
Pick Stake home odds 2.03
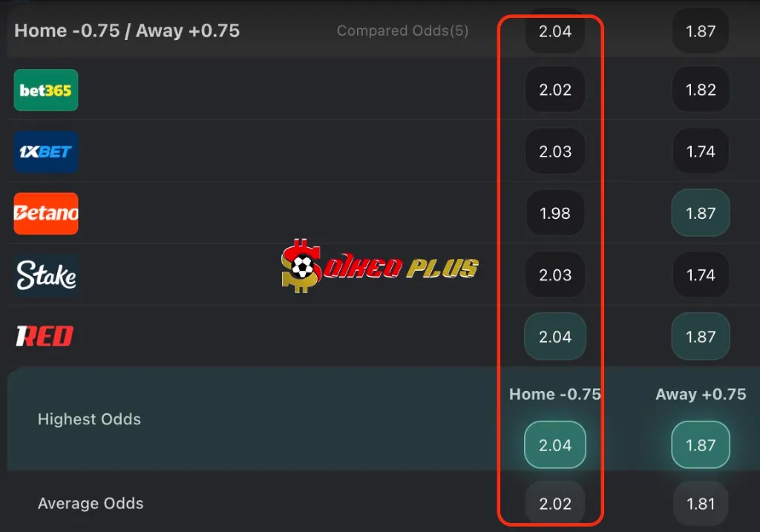click(555, 275)
